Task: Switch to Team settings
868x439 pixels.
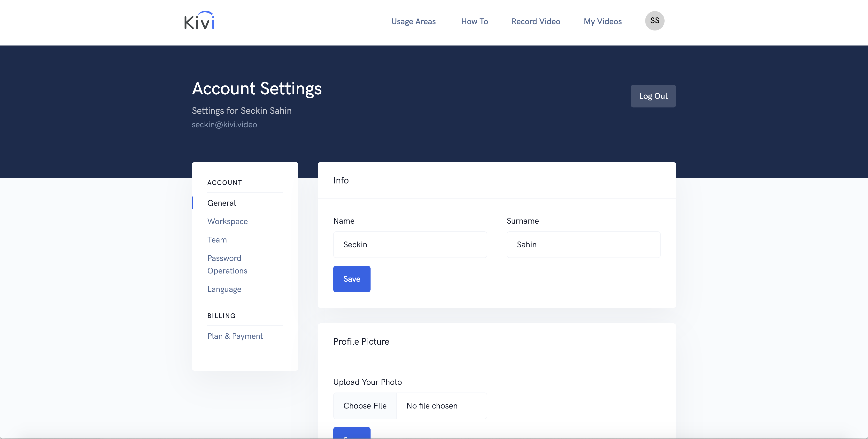Action: [217, 240]
